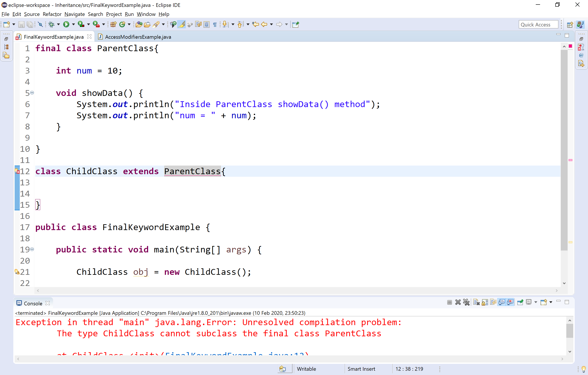
Task: Open the Refactor menu
Action: coord(52,14)
